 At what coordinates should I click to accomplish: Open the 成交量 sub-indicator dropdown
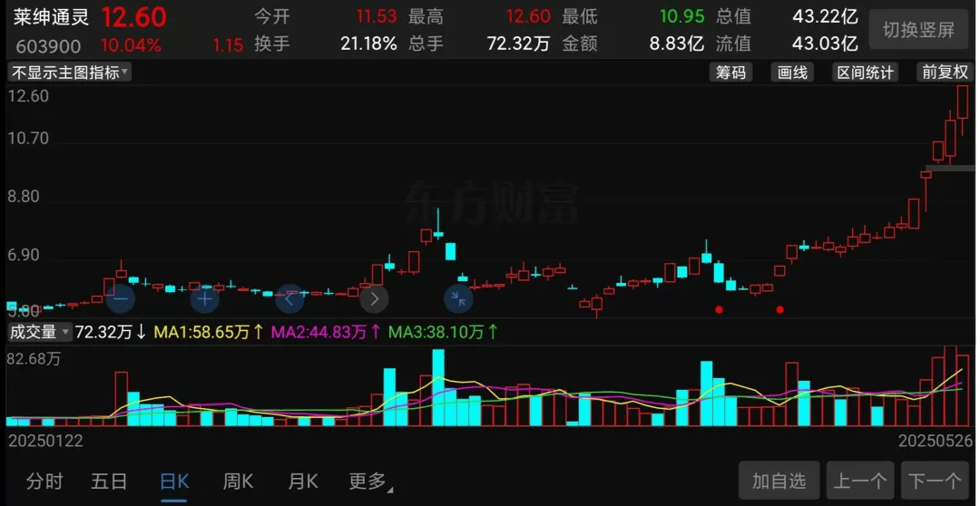pos(39,332)
